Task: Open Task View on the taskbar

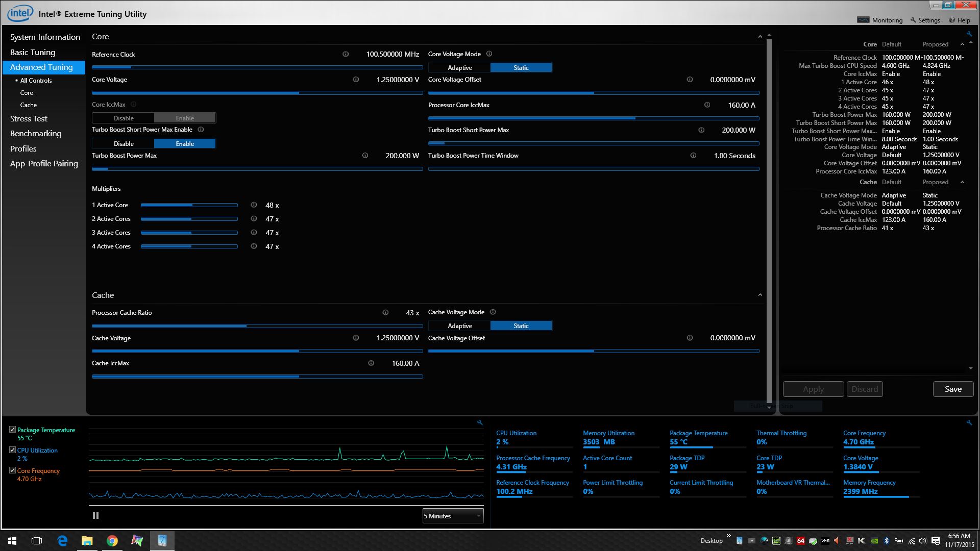Action: point(37,541)
